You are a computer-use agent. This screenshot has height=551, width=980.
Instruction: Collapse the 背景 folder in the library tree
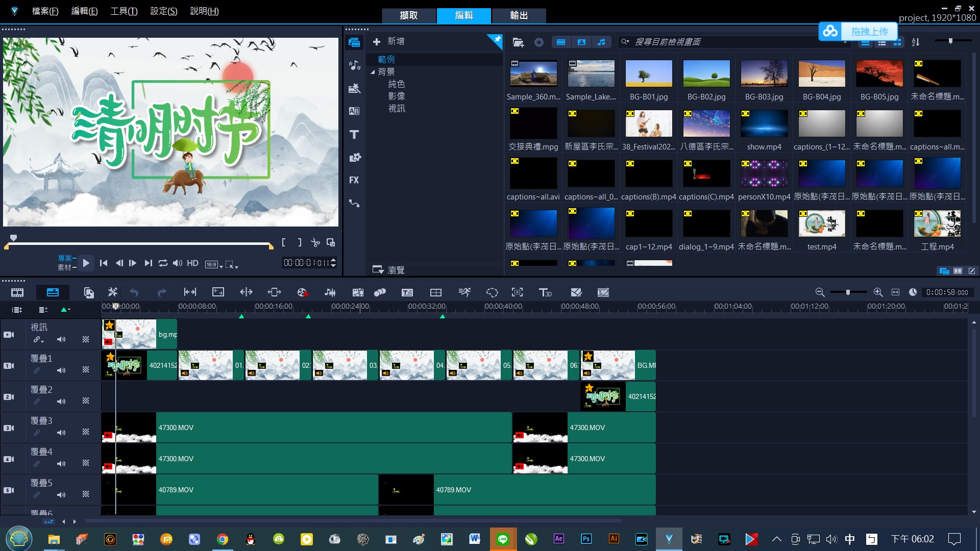[x=373, y=72]
